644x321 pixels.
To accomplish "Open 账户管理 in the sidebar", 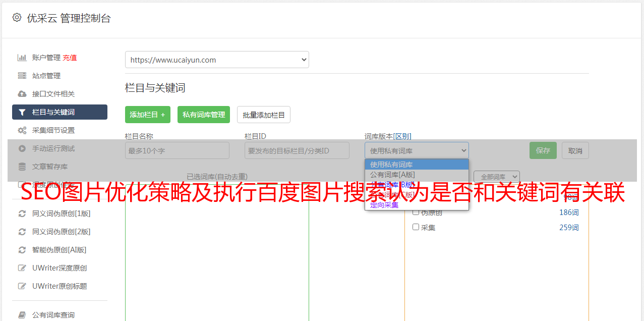I will pos(46,58).
